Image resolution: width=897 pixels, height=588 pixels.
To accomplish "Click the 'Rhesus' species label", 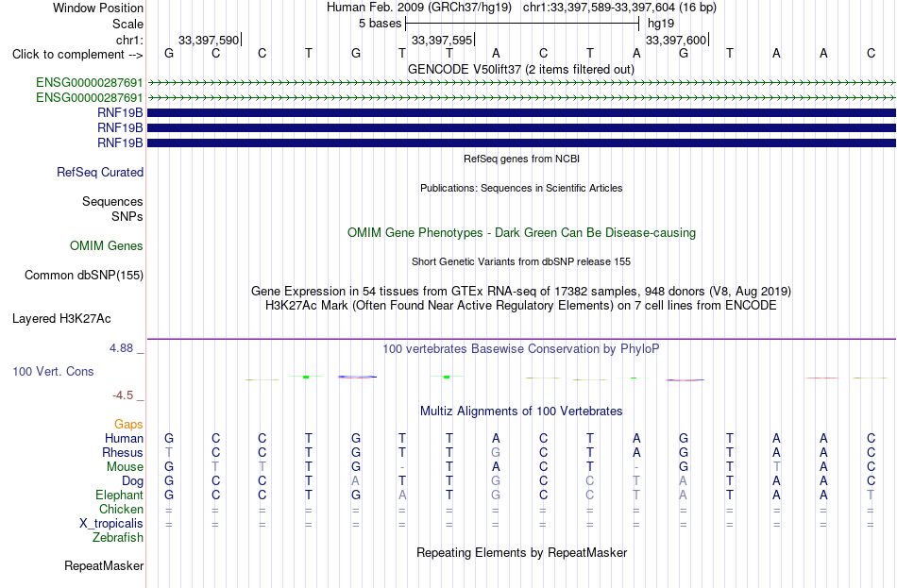I will (x=123, y=452).
